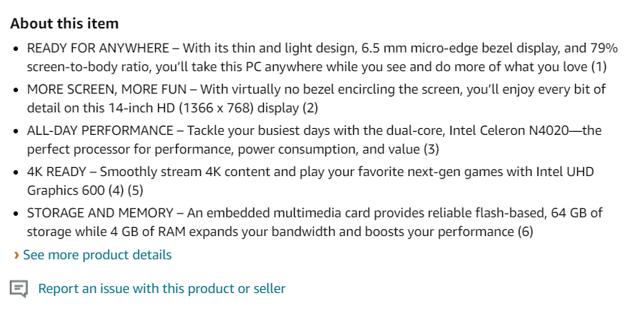Click the About this item heading

(64, 24)
